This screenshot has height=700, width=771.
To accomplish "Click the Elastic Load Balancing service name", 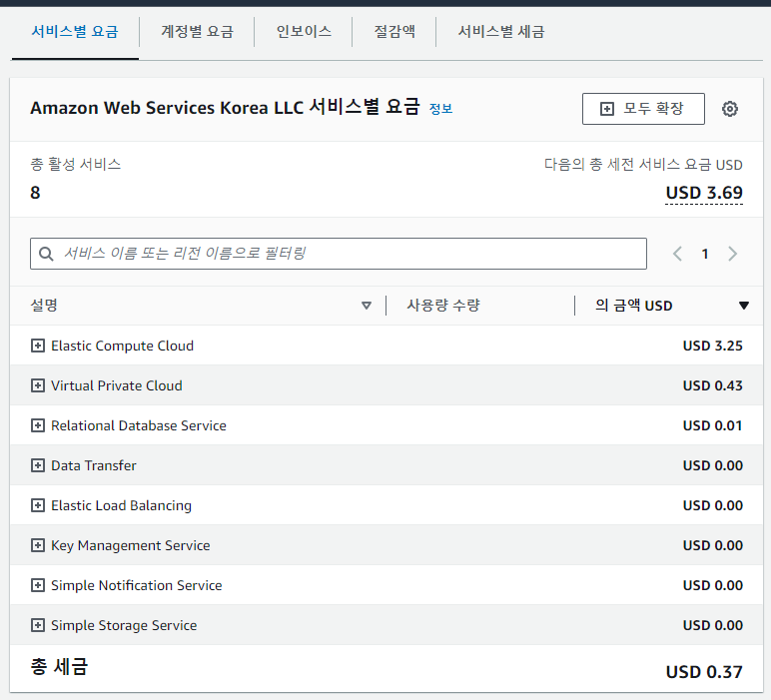I will click(x=122, y=505).
